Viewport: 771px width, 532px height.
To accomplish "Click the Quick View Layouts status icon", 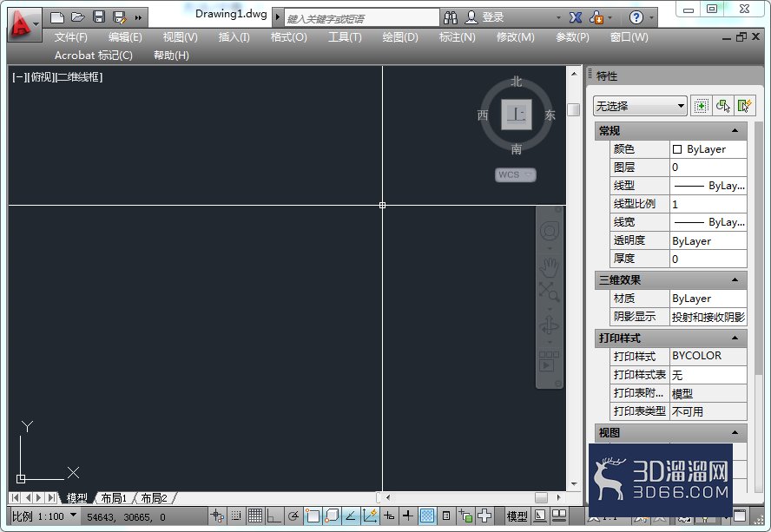I will [540, 516].
